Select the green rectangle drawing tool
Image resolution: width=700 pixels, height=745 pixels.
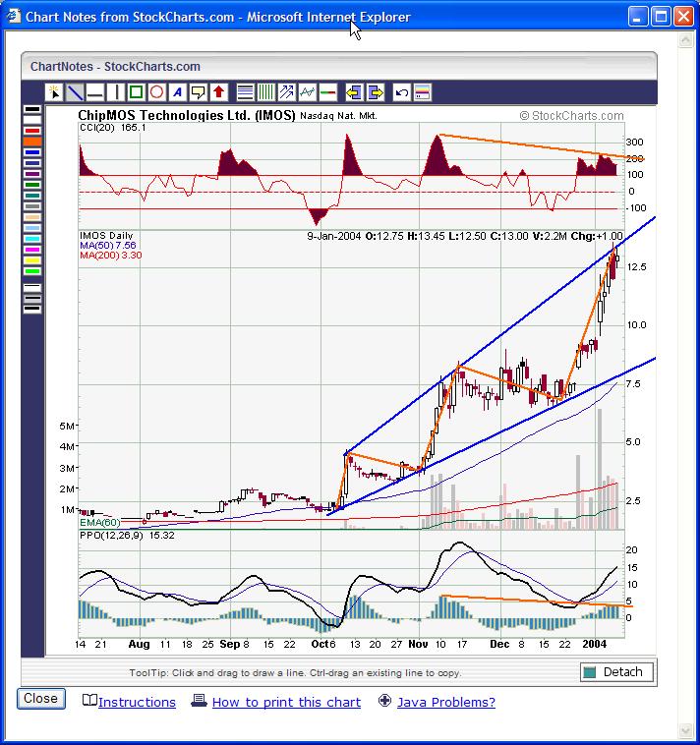(136, 92)
